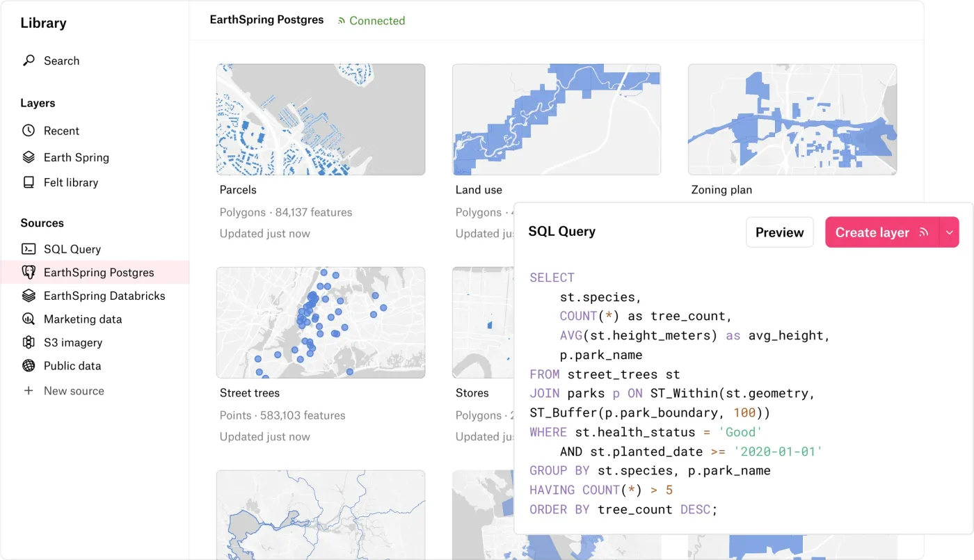
Task: Open the Street trees map thumbnail
Action: click(321, 323)
